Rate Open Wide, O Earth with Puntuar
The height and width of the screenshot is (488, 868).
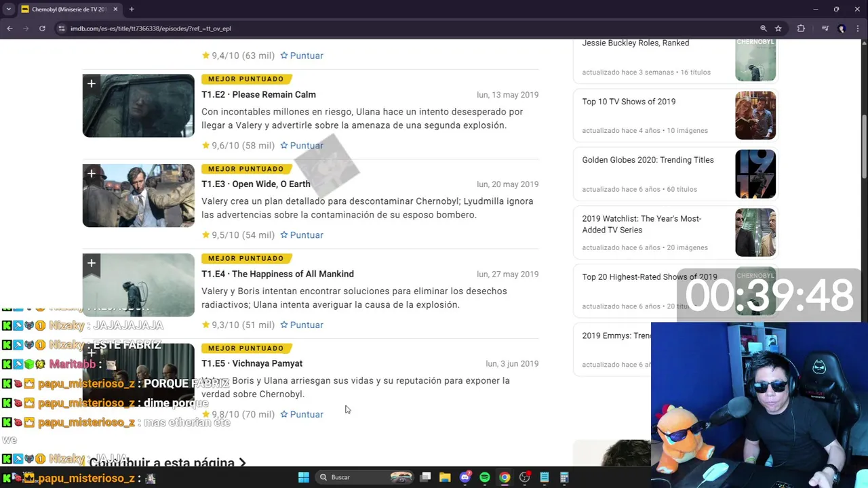tap(302, 235)
